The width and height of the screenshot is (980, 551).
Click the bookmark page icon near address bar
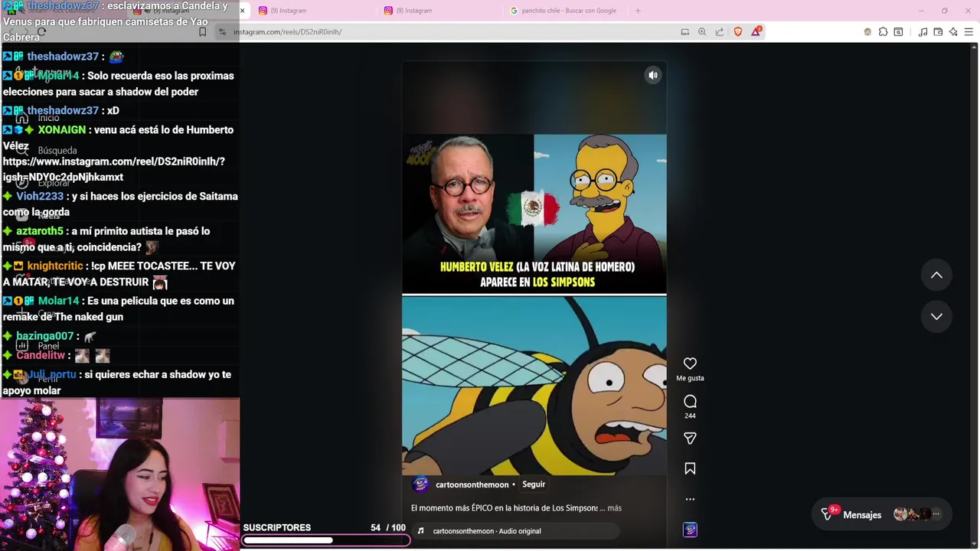point(202,32)
